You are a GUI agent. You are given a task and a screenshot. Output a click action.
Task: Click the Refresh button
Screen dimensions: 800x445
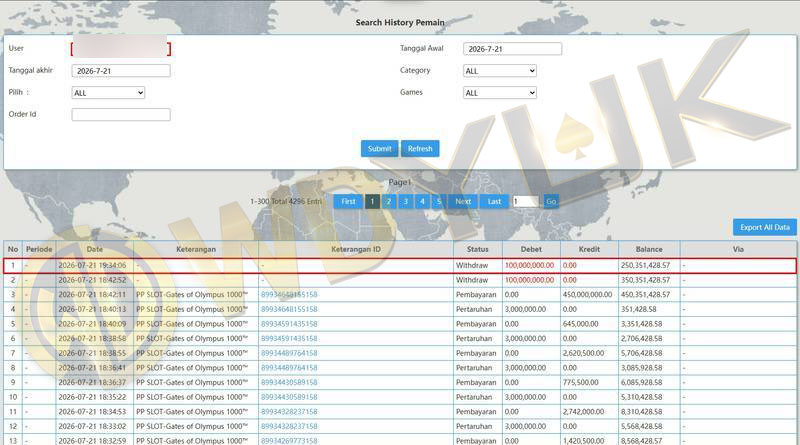(420, 149)
